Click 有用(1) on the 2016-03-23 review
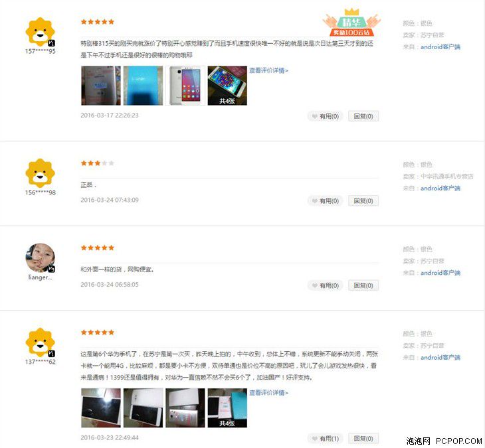 tap(325, 439)
